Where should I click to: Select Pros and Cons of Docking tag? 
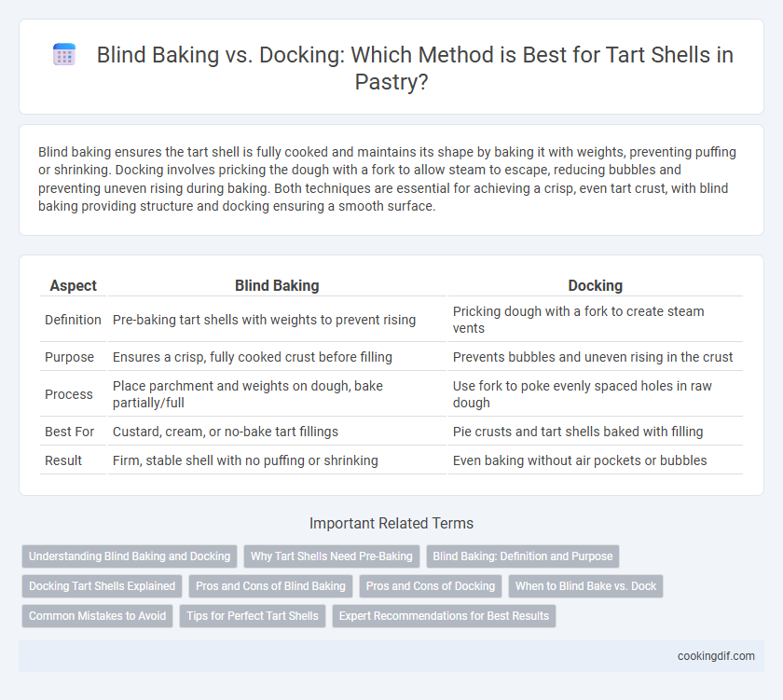tap(431, 586)
